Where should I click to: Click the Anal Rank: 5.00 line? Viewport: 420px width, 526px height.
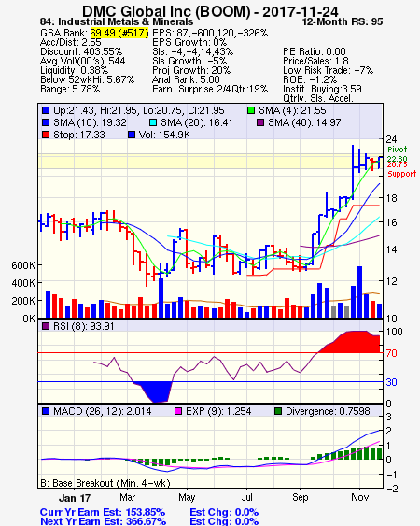pos(186,79)
